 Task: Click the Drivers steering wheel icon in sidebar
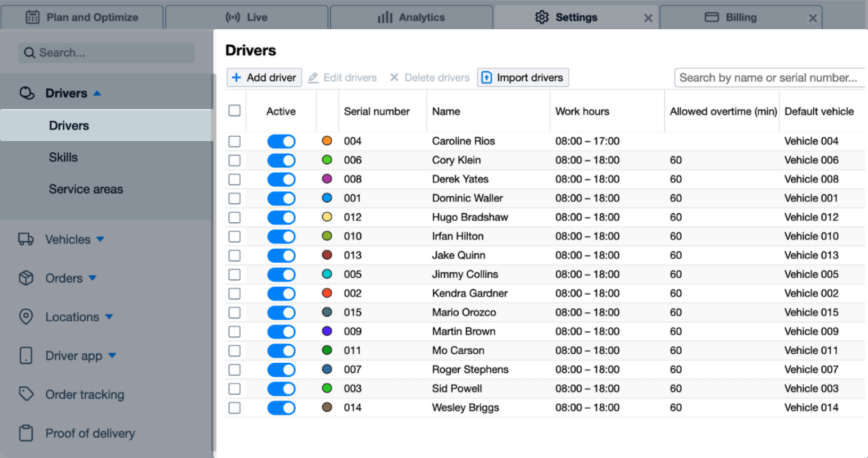tap(27, 93)
